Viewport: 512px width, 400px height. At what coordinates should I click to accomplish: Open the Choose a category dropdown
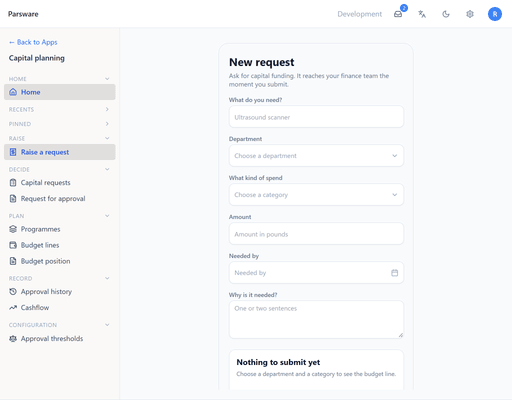click(316, 195)
